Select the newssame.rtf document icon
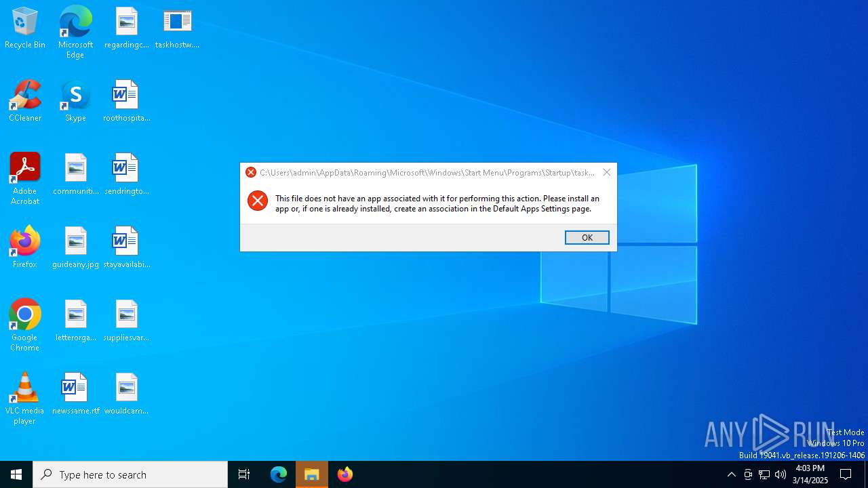 pos(75,394)
